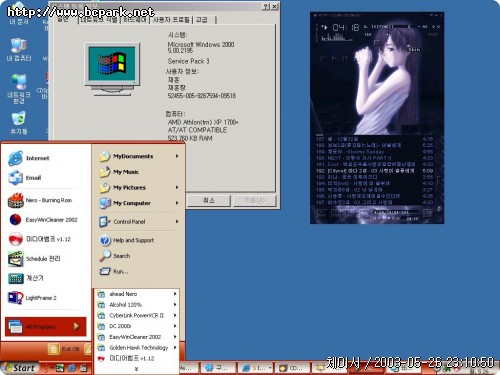
Task: Switch to 네트워크 식별 tab
Action: [99, 20]
